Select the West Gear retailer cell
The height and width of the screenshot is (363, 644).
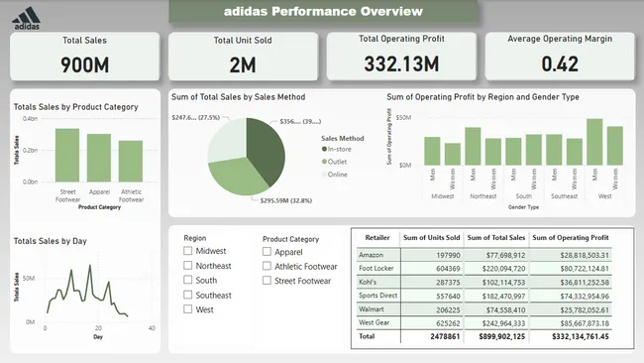[x=378, y=322]
